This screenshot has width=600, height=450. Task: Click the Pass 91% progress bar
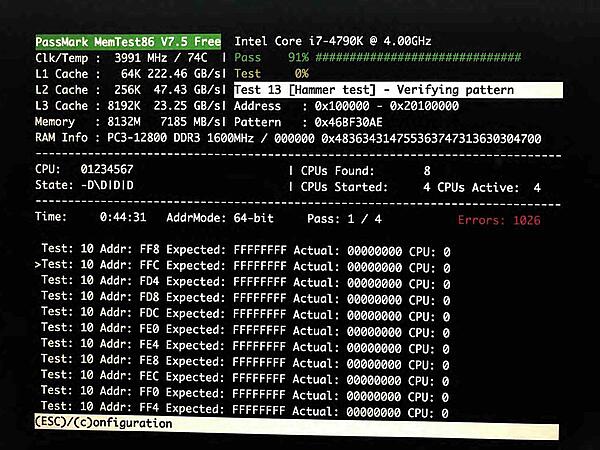point(377,57)
